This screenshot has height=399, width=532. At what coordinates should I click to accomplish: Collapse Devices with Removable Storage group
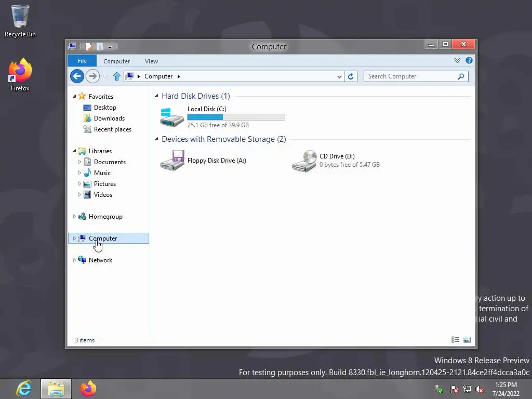coord(156,139)
